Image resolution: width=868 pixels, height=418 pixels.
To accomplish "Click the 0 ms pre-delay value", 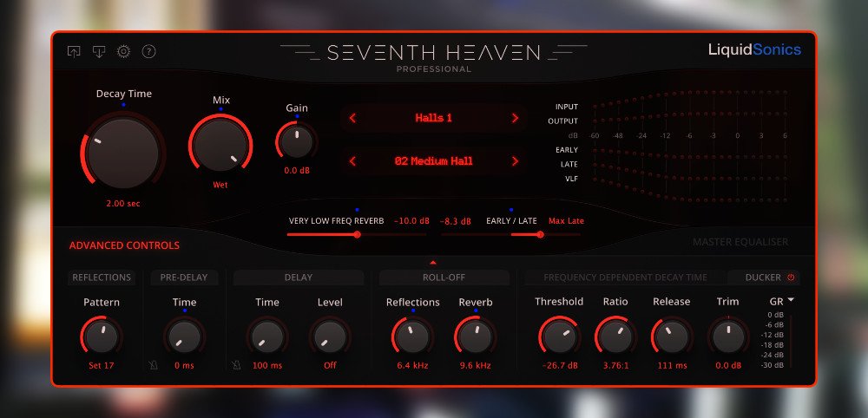I will click(184, 365).
